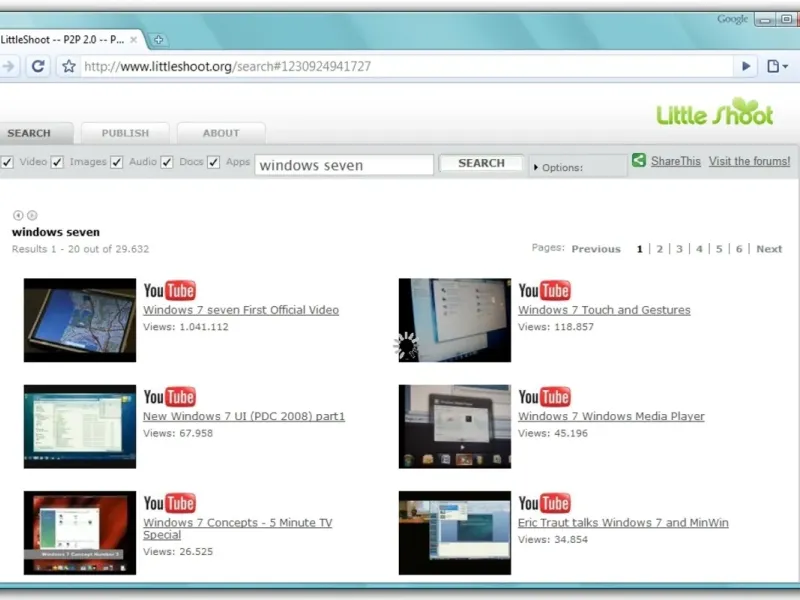The image size is (800, 600).
Task: Go to results page 5
Action: pos(719,249)
